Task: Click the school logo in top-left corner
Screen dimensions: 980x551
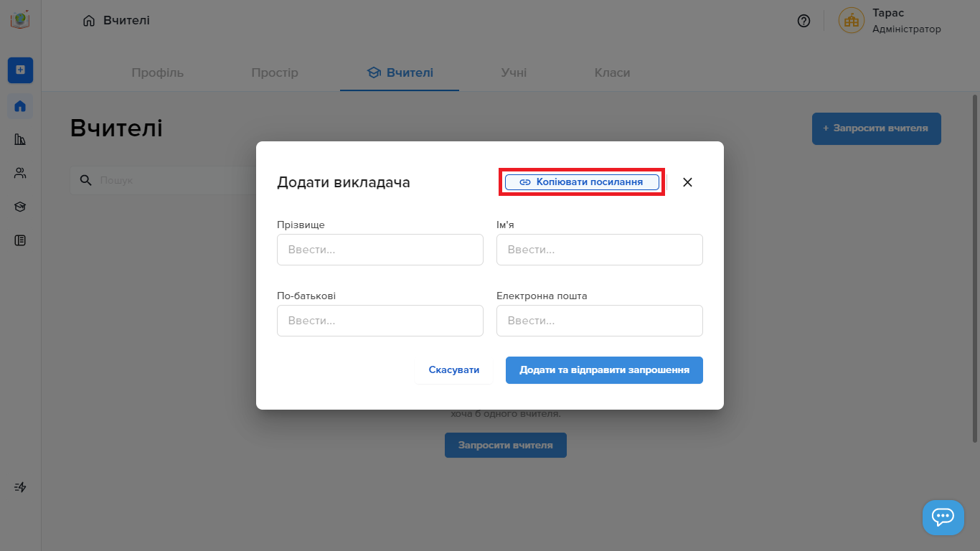Action: [x=20, y=19]
